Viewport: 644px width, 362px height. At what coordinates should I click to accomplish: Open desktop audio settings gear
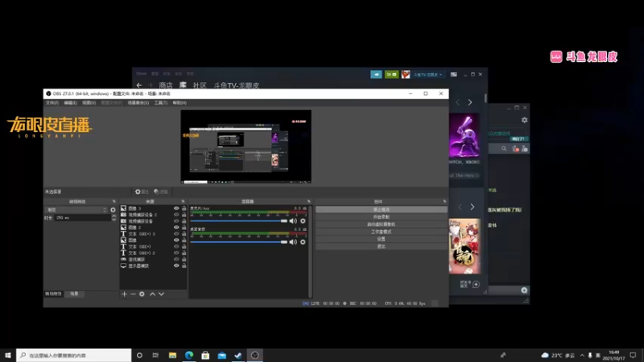click(303, 242)
